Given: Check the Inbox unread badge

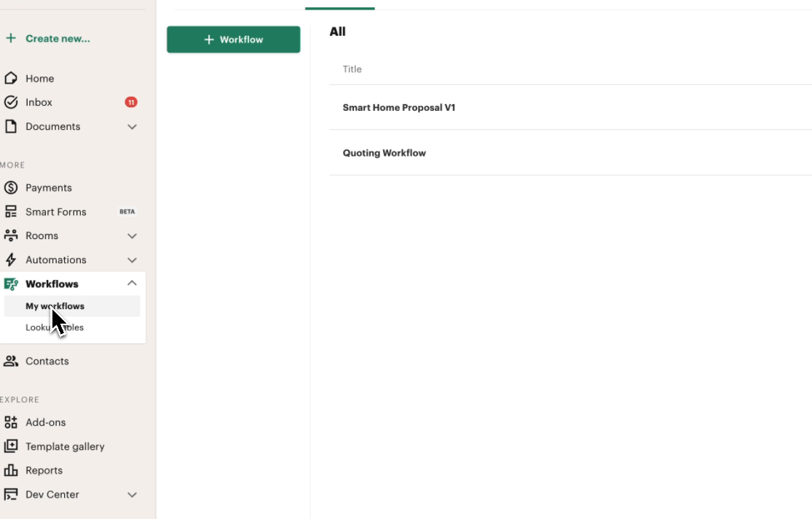Looking at the screenshot, I should click(x=130, y=102).
